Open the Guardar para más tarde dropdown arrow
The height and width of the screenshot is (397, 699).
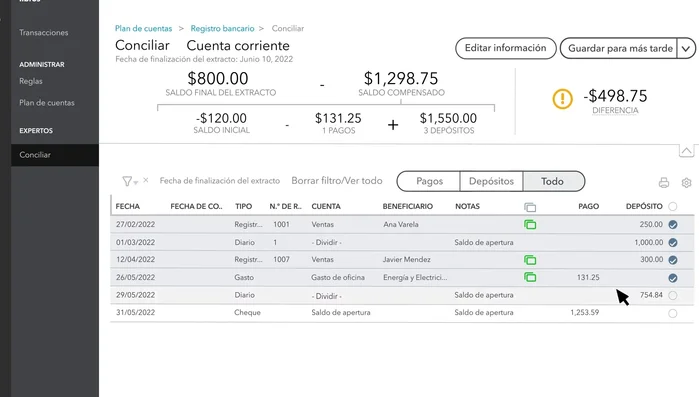[x=686, y=48]
